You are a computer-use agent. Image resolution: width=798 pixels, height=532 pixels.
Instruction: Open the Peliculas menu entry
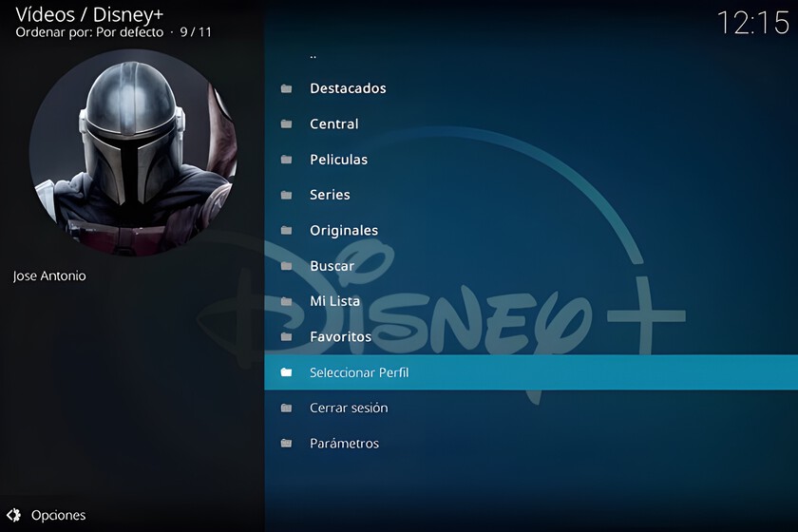pos(531,160)
